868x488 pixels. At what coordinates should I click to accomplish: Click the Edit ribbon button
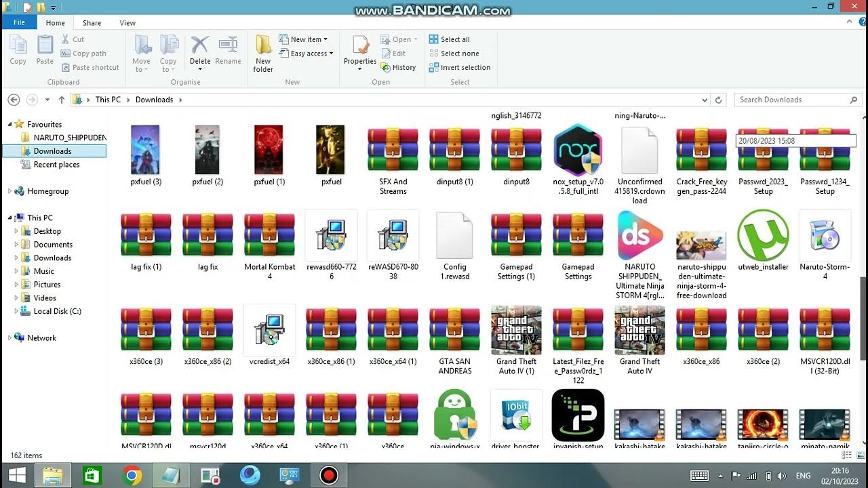tap(393, 54)
